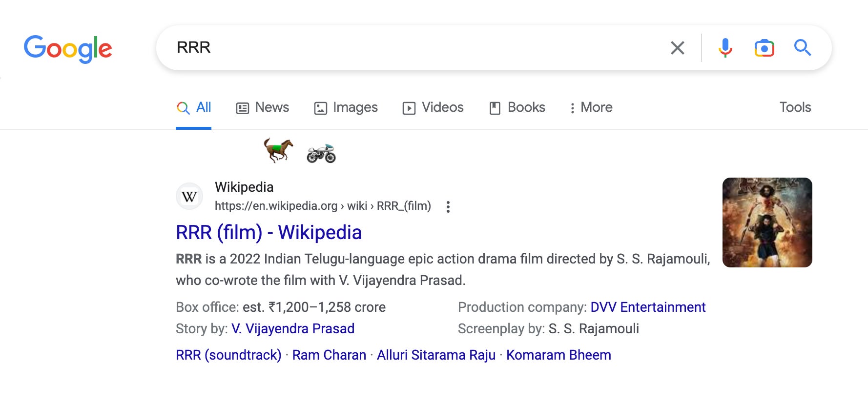Screen dimensions: 868x405
Task: Click the Wikipedia favicon icon
Action: [189, 197]
